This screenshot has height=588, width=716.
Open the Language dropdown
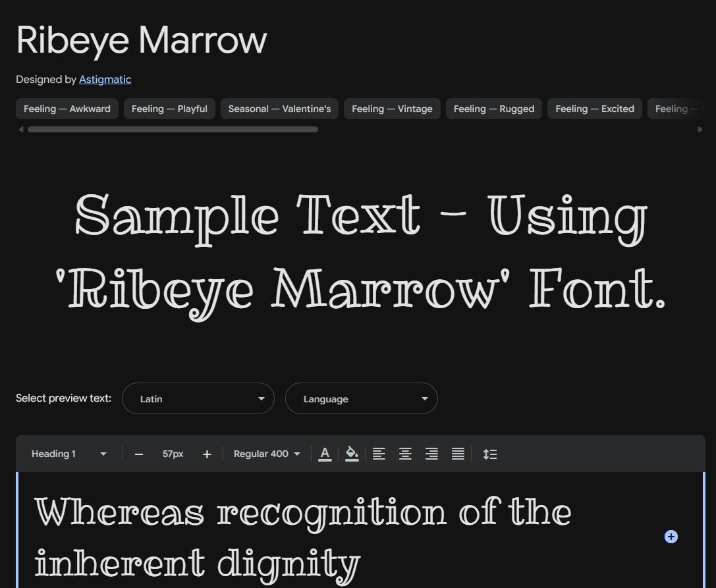tap(362, 398)
